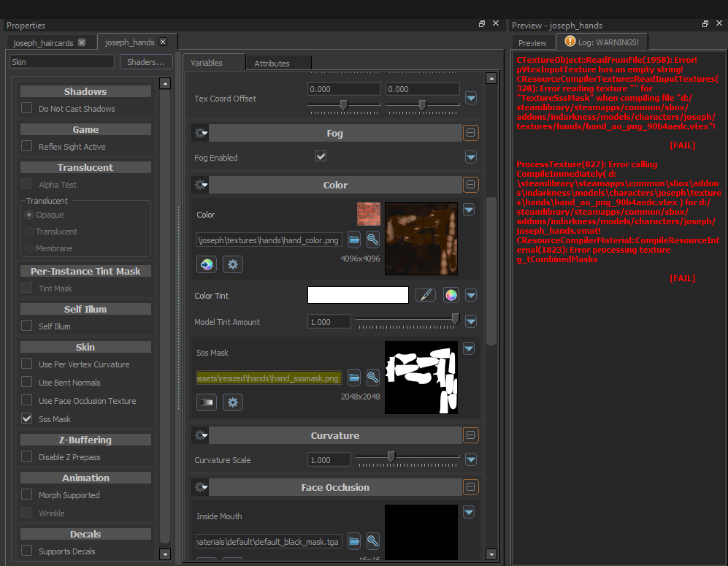Open the gear settings under the Color texture

pos(232,264)
